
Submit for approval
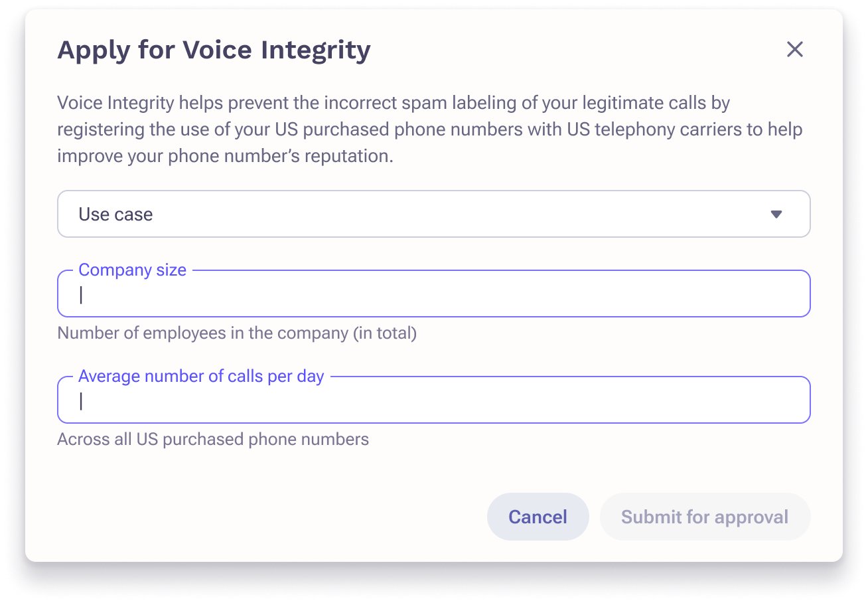pyautogui.click(x=705, y=517)
